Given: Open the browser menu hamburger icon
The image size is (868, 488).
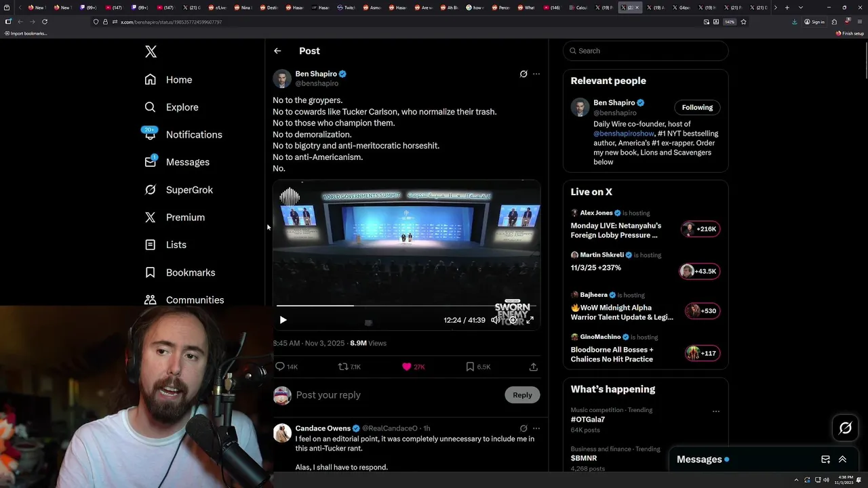Looking at the screenshot, I should pyautogui.click(x=860, y=22).
